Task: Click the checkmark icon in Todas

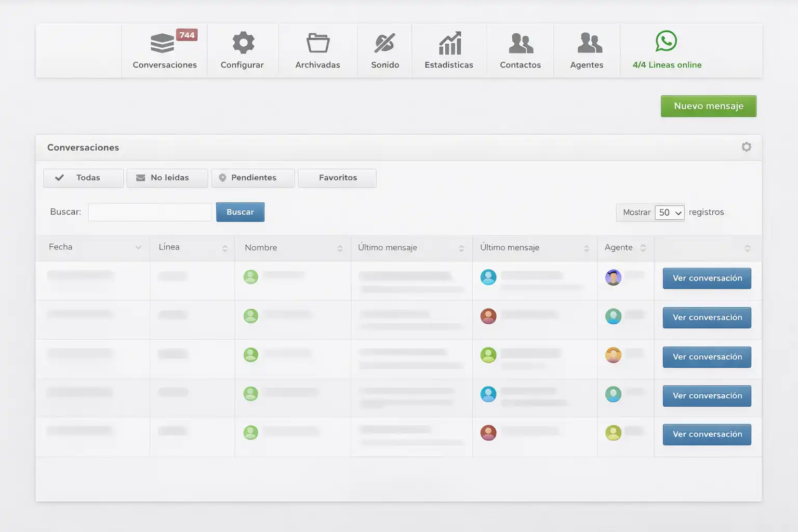Action: point(60,178)
